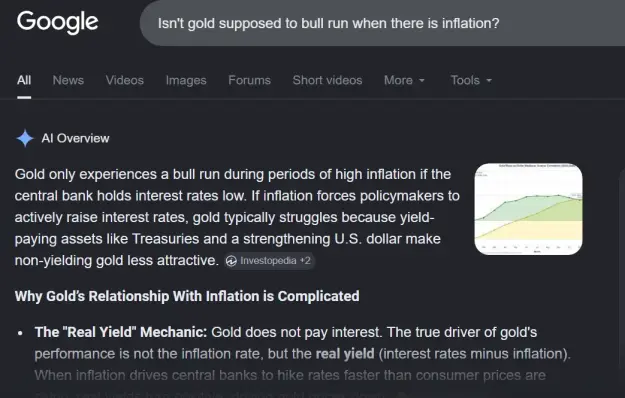
Task: Switch to the News tab
Action: pos(68,80)
